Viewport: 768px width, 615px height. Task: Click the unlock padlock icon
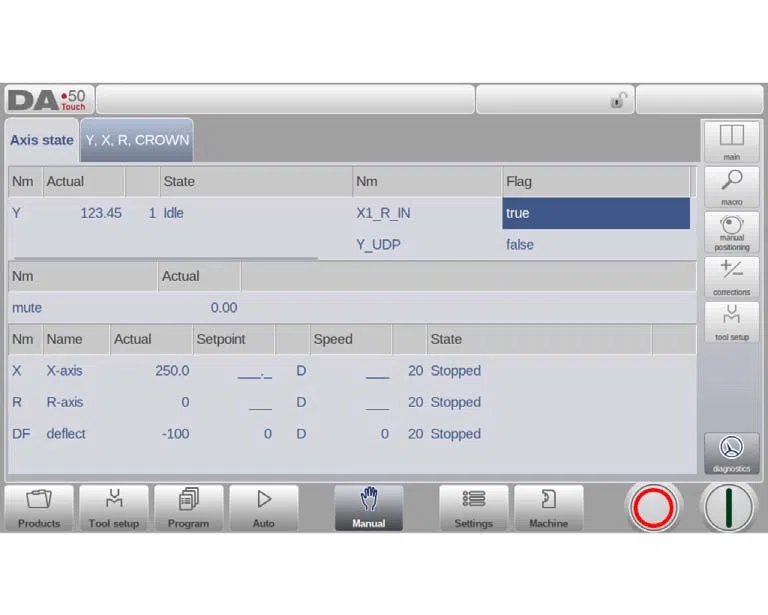(x=619, y=100)
